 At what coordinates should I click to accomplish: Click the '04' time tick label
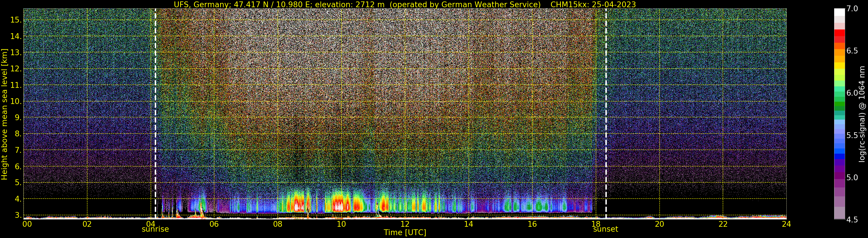(151, 224)
